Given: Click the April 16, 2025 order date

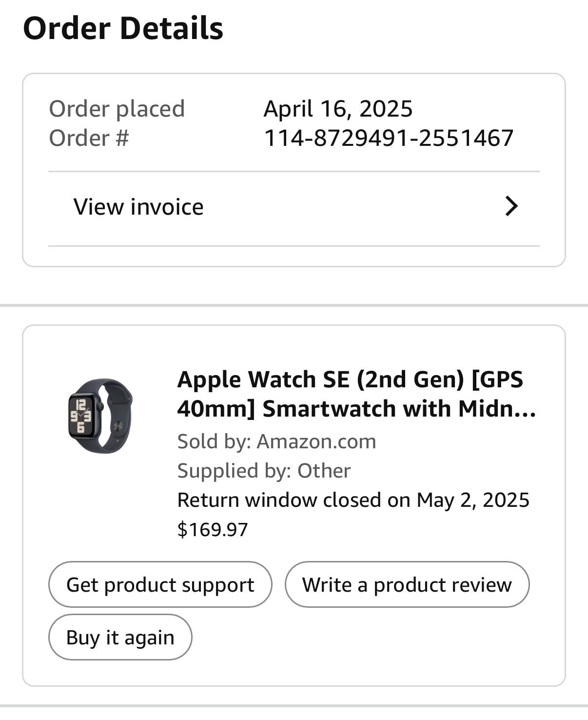Looking at the screenshot, I should 338,108.
